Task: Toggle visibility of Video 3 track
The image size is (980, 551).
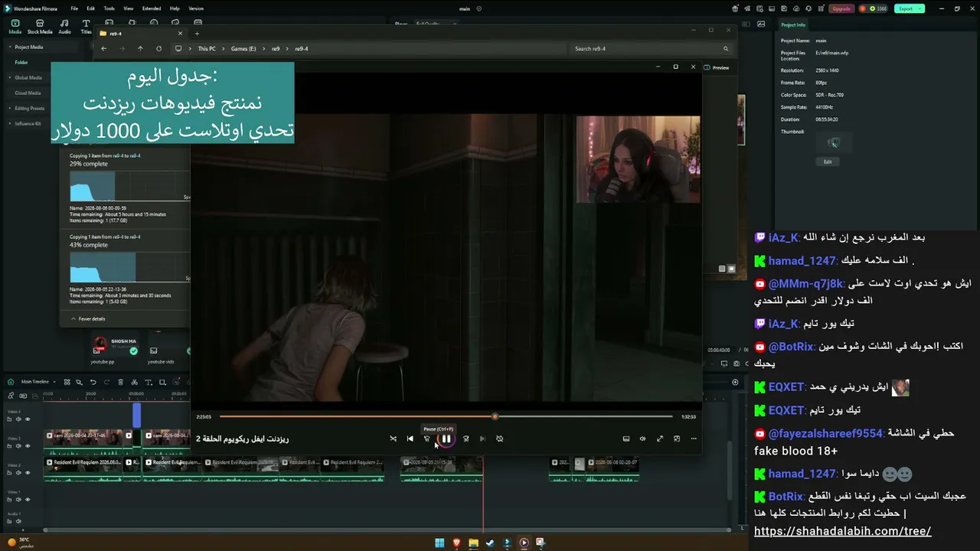Action: pyautogui.click(x=28, y=446)
